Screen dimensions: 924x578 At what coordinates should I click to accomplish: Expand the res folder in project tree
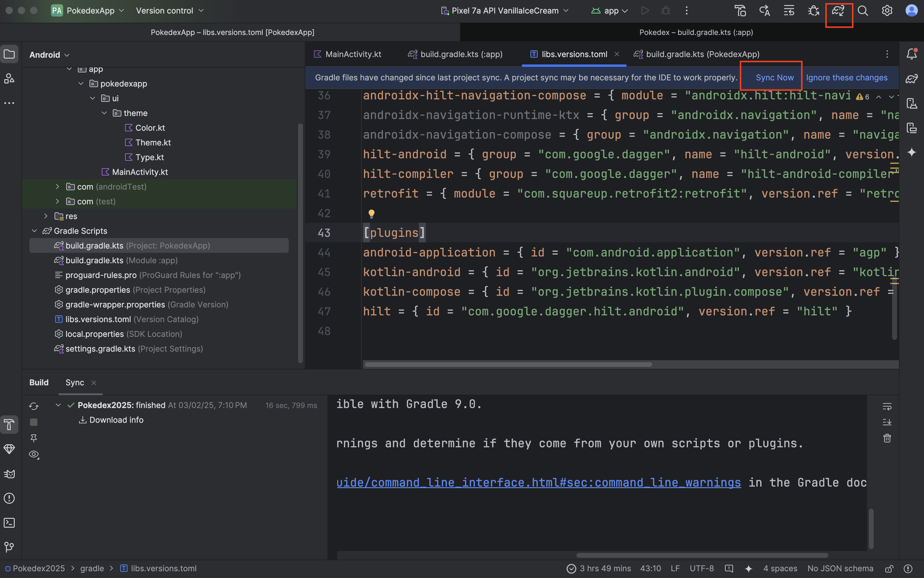(x=46, y=216)
